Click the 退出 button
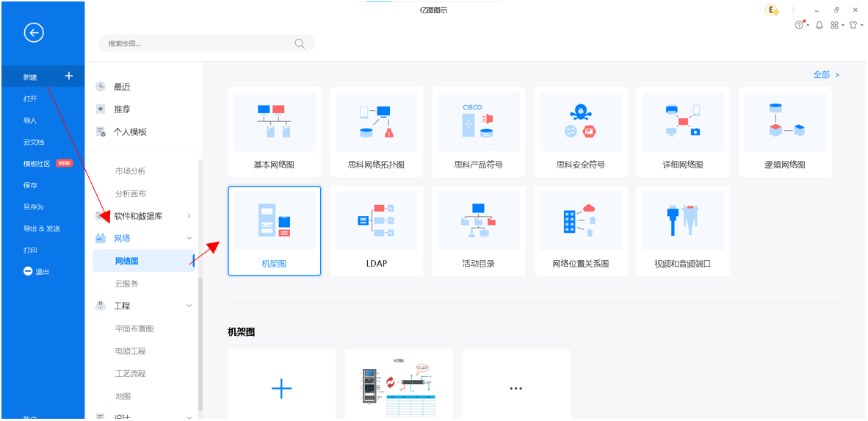This screenshot has width=868, height=421. (x=37, y=272)
